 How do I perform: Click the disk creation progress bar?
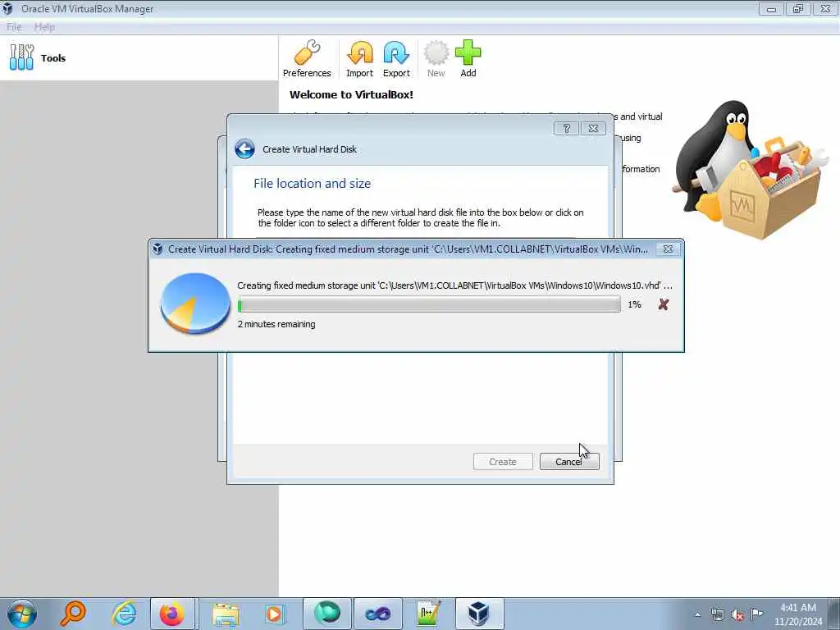pyautogui.click(x=429, y=304)
